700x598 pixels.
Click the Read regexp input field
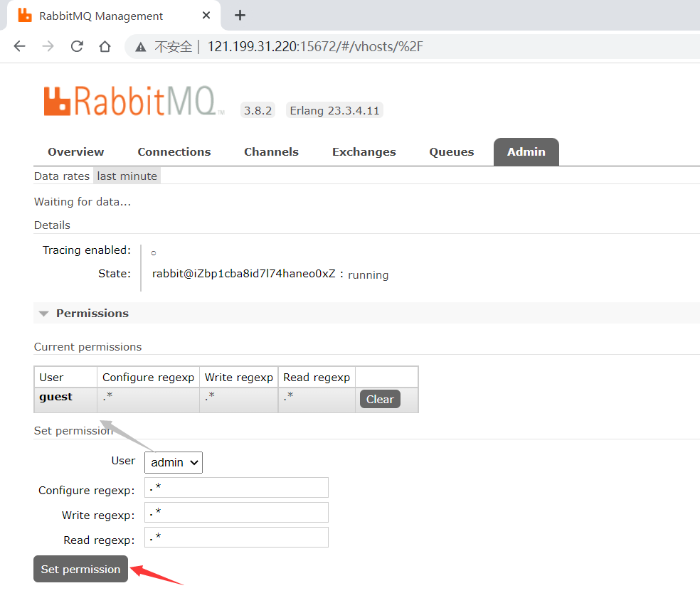tap(236, 538)
